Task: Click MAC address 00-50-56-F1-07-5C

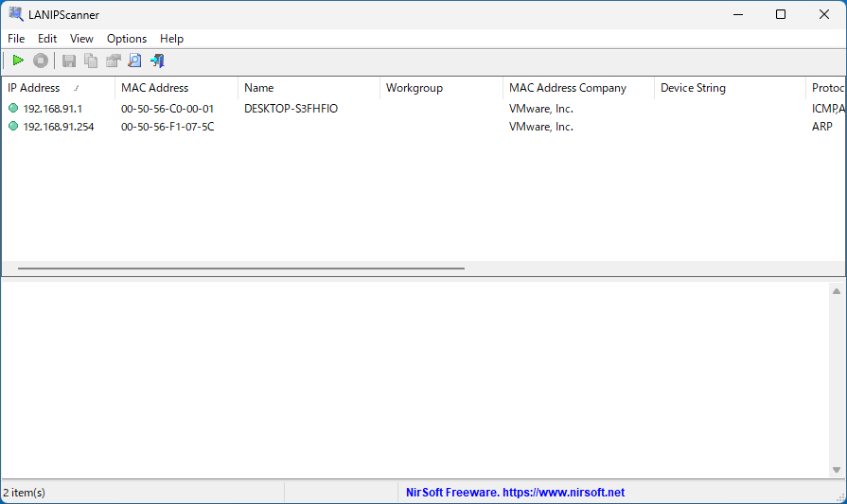Action: (x=168, y=127)
